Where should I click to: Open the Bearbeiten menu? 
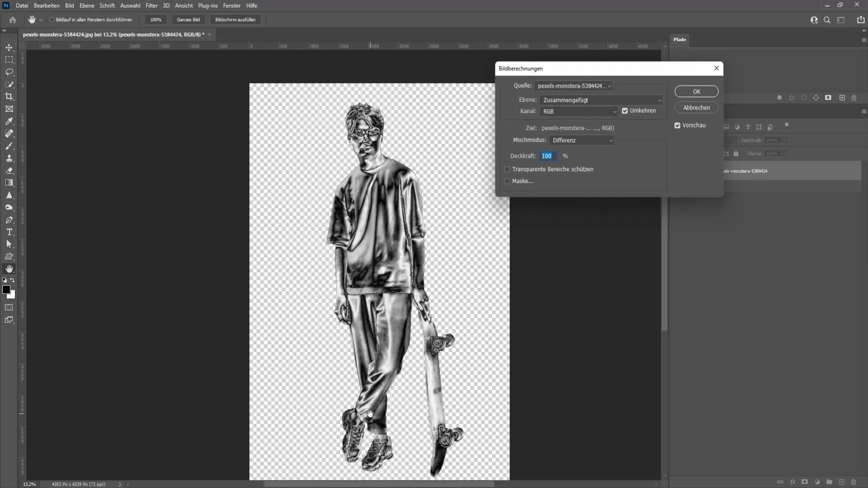(x=47, y=5)
